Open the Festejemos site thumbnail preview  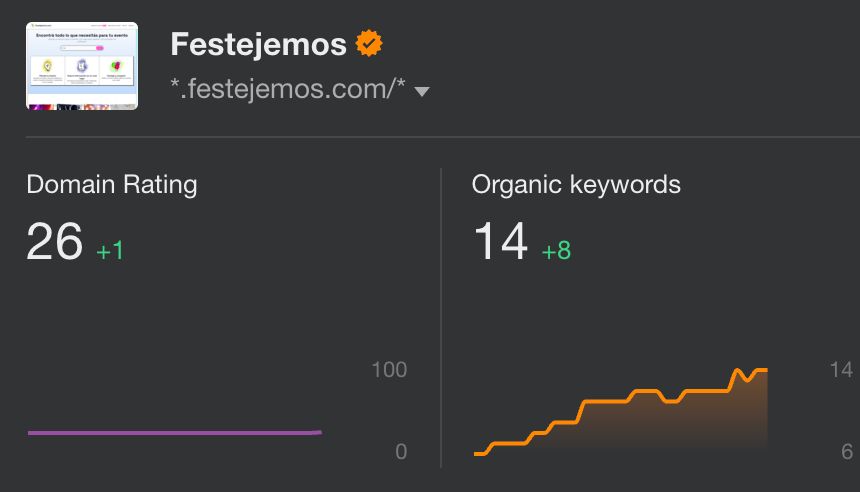point(82,66)
